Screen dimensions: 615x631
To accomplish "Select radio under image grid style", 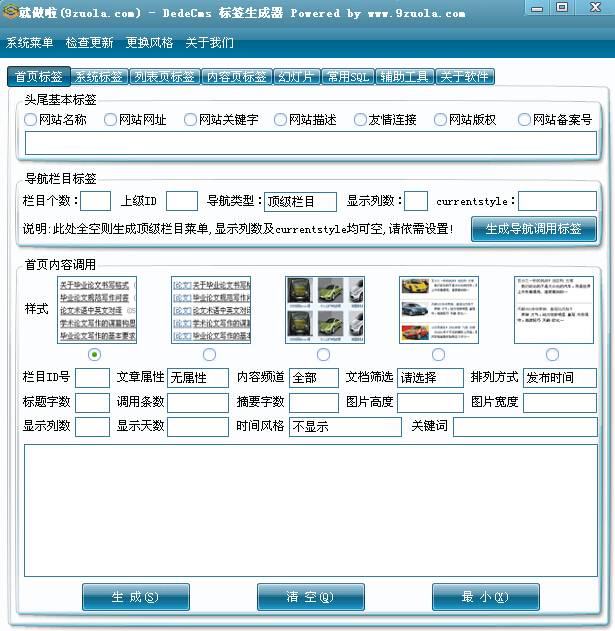I will click(x=324, y=355).
